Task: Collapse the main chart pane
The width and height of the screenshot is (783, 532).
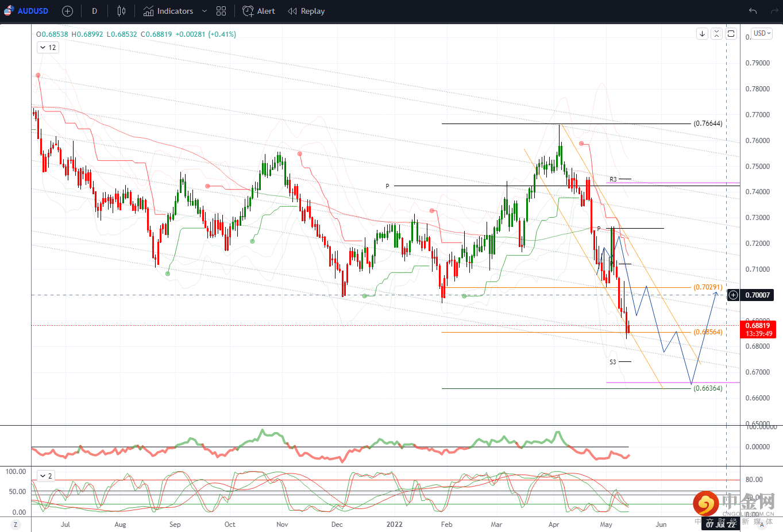Action: 716,34
